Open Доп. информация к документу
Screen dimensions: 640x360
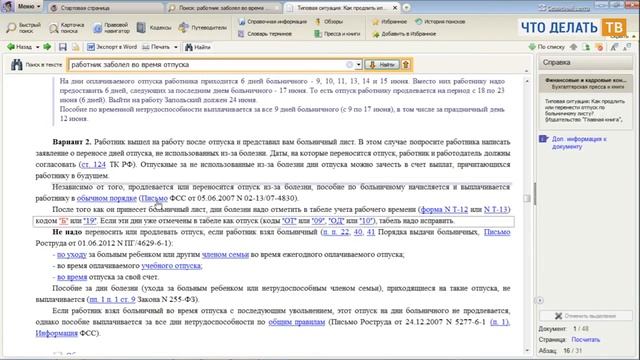pos(579,142)
